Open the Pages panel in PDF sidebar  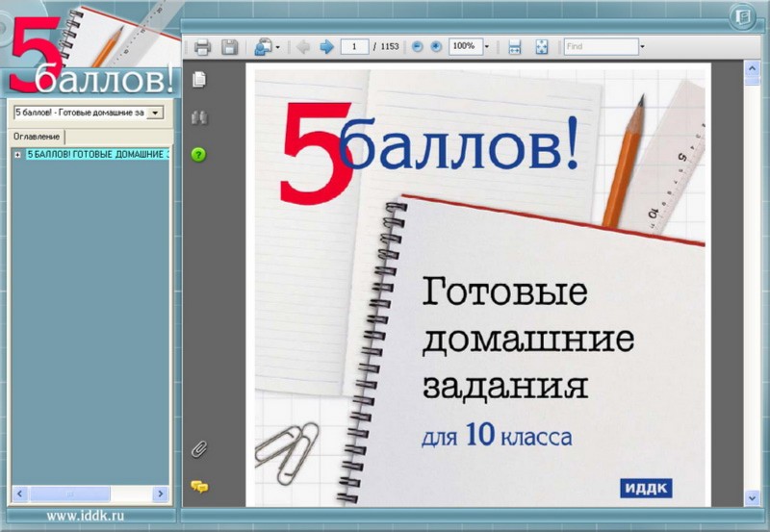(x=199, y=78)
